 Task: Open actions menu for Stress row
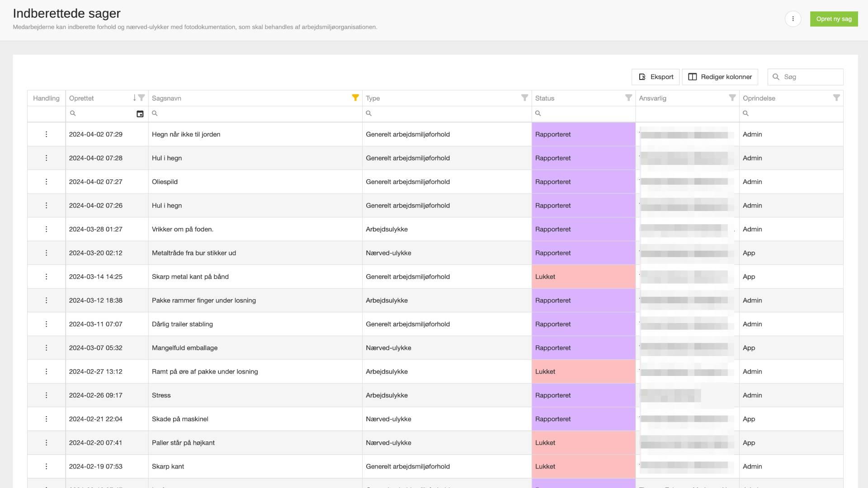pyautogui.click(x=46, y=395)
